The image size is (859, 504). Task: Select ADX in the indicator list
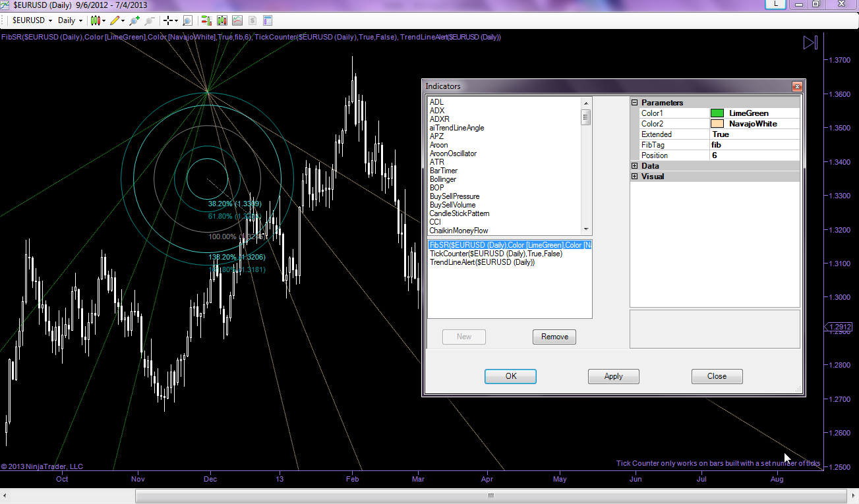(x=437, y=111)
